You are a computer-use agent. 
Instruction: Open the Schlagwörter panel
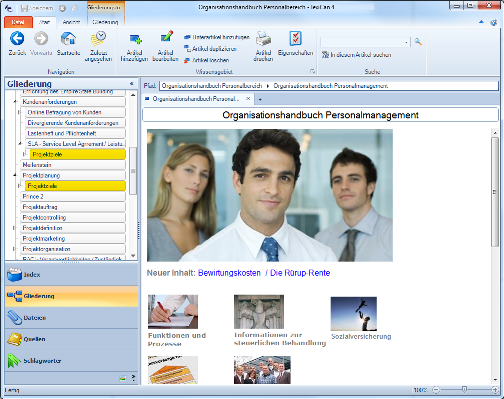72,361
